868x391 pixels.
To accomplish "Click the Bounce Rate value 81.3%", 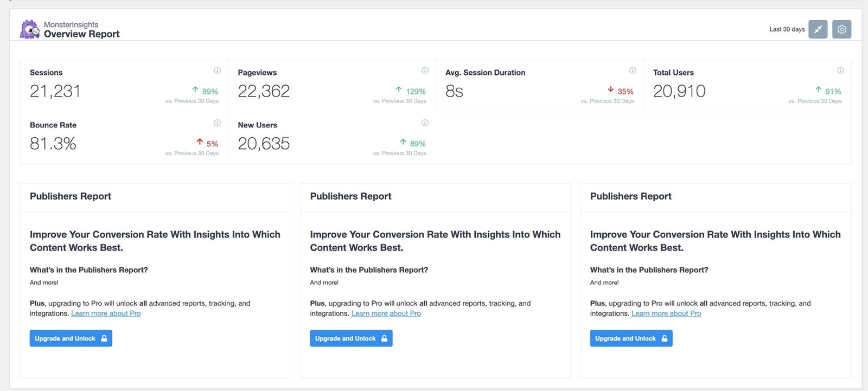I will tap(53, 144).
